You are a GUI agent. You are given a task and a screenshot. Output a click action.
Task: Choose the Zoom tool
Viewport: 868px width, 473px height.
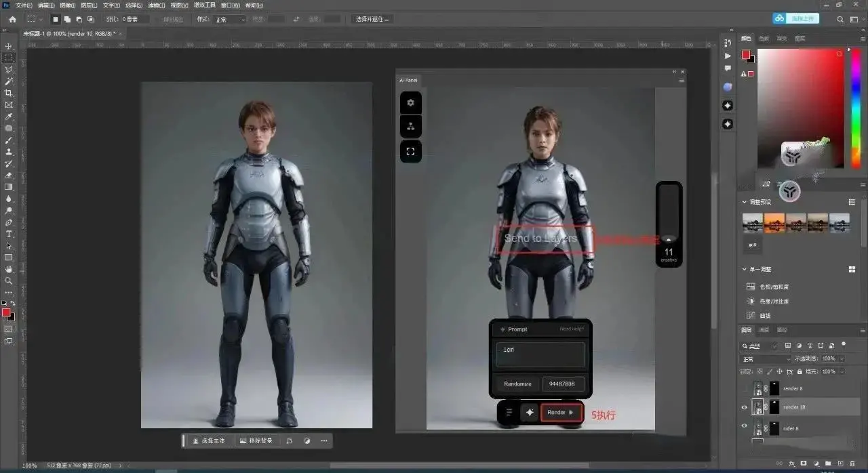pyautogui.click(x=9, y=281)
